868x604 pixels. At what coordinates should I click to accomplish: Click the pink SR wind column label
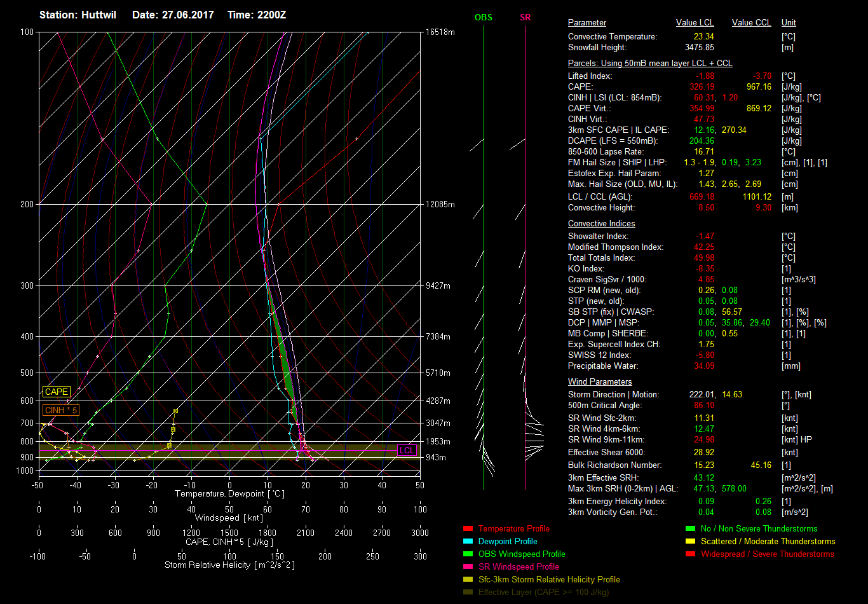[525, 18]
